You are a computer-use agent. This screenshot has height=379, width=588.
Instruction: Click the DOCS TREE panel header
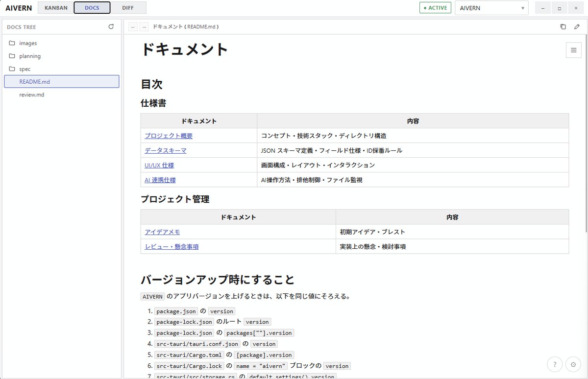(x=22, y=27)
